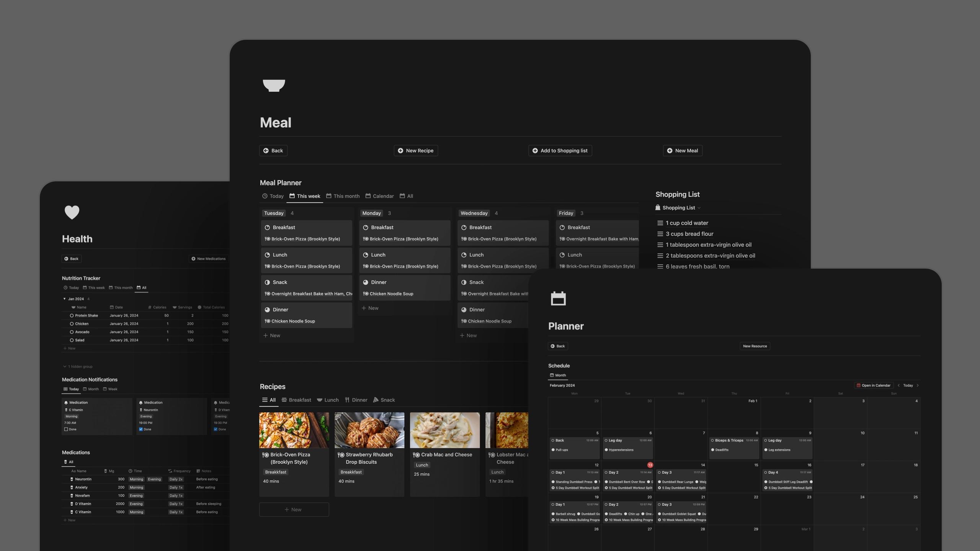Viewport: 980px width, 551px height.
Task: Toggle the Month view in Planner schedule
Action: (559, 375)
